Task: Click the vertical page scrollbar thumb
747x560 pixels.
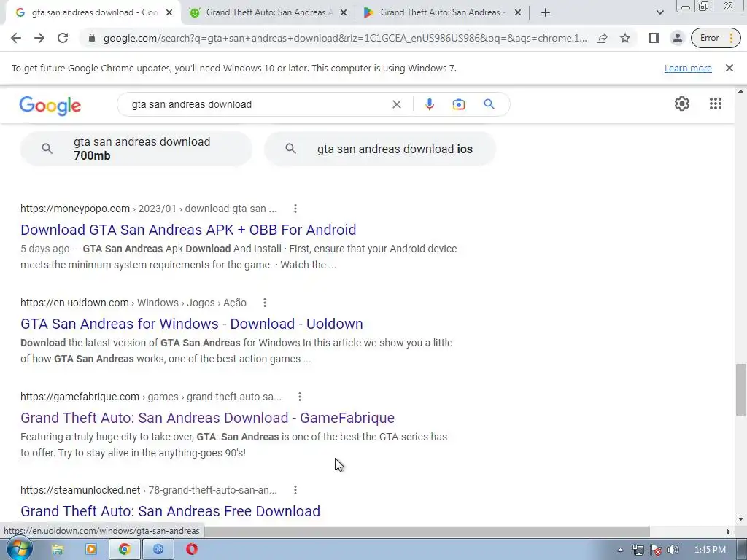Action: (740, 390)
